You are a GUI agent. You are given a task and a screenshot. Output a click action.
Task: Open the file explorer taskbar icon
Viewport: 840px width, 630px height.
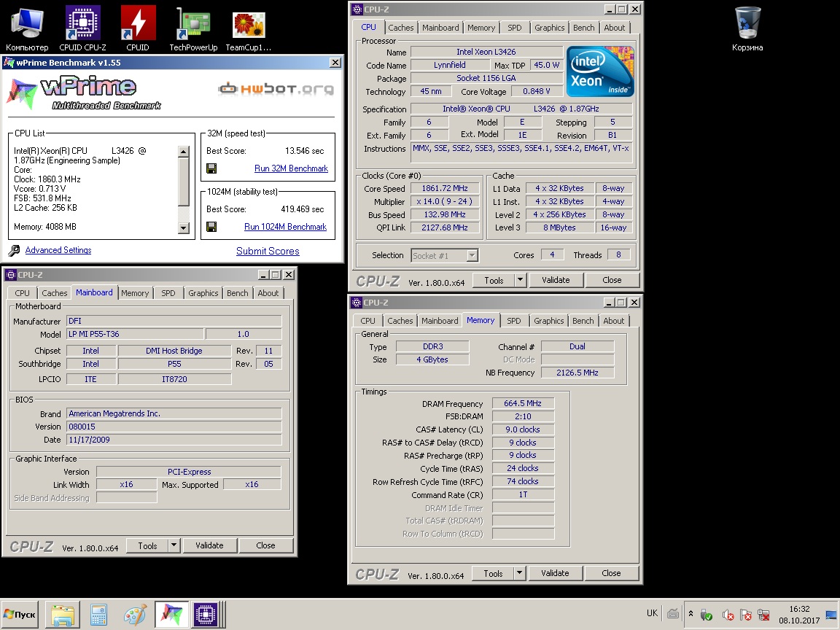click(63, 615)
